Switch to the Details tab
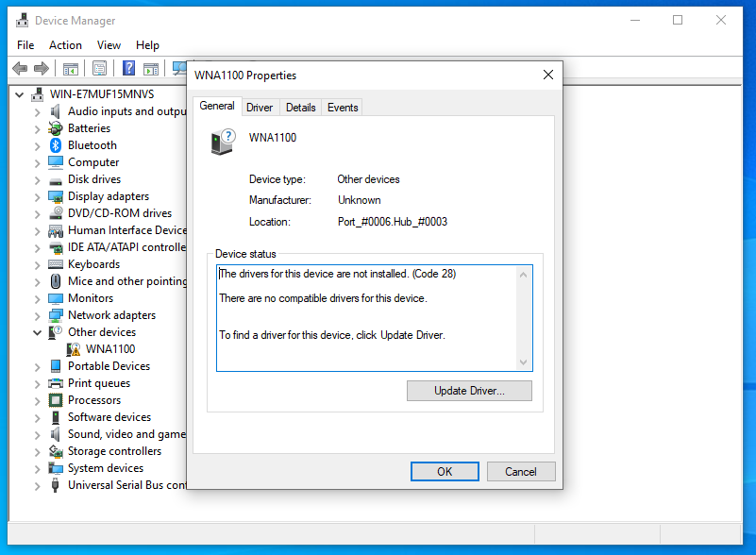This screenshot has width=756, height=555. pos(300,108)
